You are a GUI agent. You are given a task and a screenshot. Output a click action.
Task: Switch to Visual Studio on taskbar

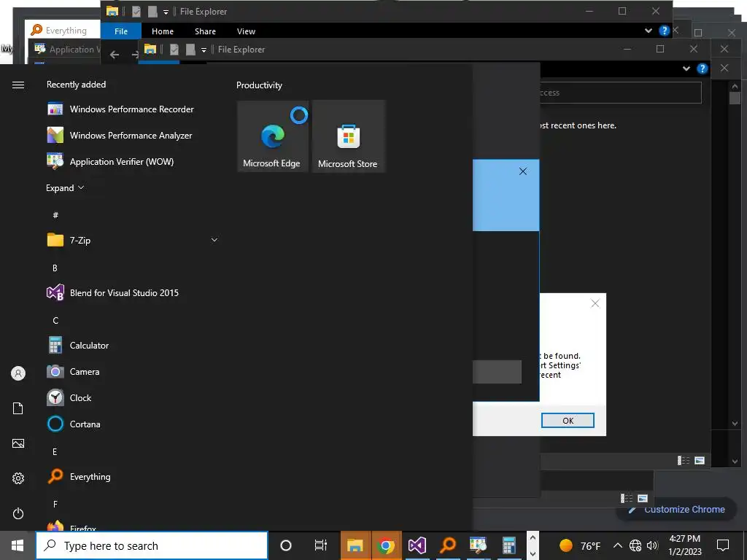[x=417, y=545]
